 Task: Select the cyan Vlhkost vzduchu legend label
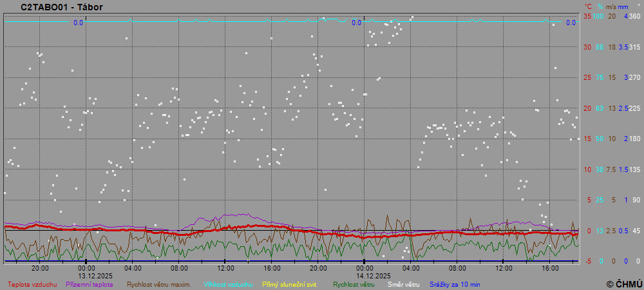(x=228, y=284)
